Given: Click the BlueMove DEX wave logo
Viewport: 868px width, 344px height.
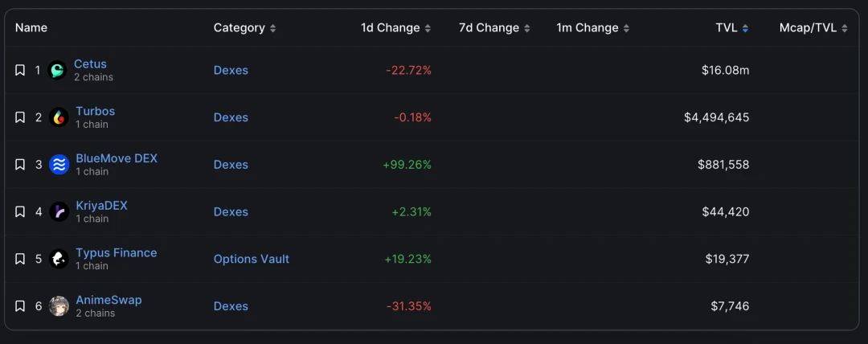Looking at the screenshot, I should [x=59, y=165].
